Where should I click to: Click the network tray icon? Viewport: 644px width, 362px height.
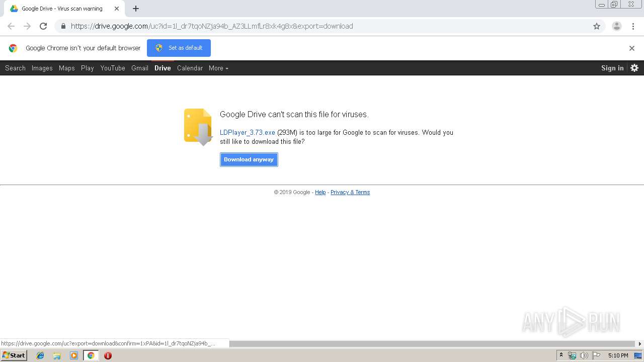coord(572,355)
